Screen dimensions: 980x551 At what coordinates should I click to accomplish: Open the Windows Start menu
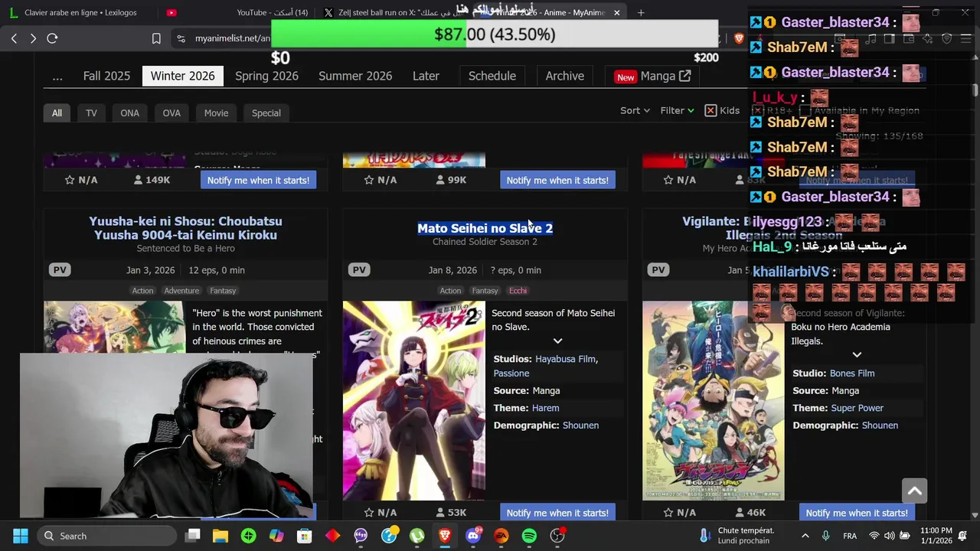coord(20,536)
